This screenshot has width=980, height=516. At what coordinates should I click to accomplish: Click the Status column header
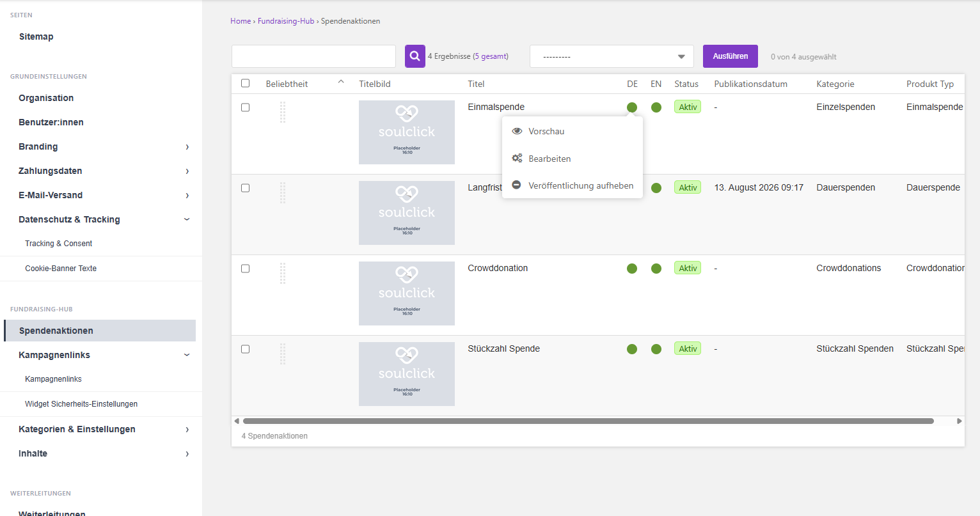click(x=686, y=84)
